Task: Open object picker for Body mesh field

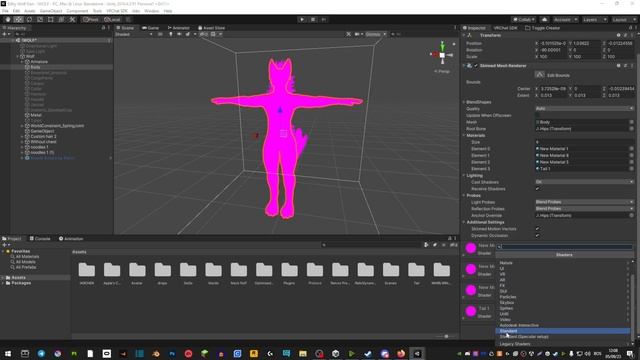Action: [631, 122]
